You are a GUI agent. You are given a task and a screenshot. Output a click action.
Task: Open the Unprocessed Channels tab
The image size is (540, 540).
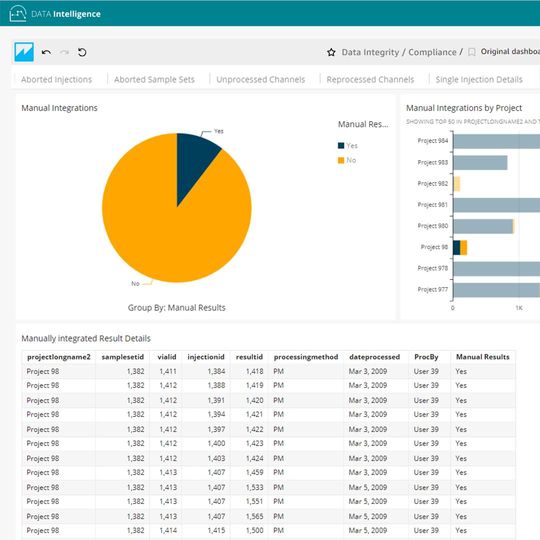(x=261, y=80)
